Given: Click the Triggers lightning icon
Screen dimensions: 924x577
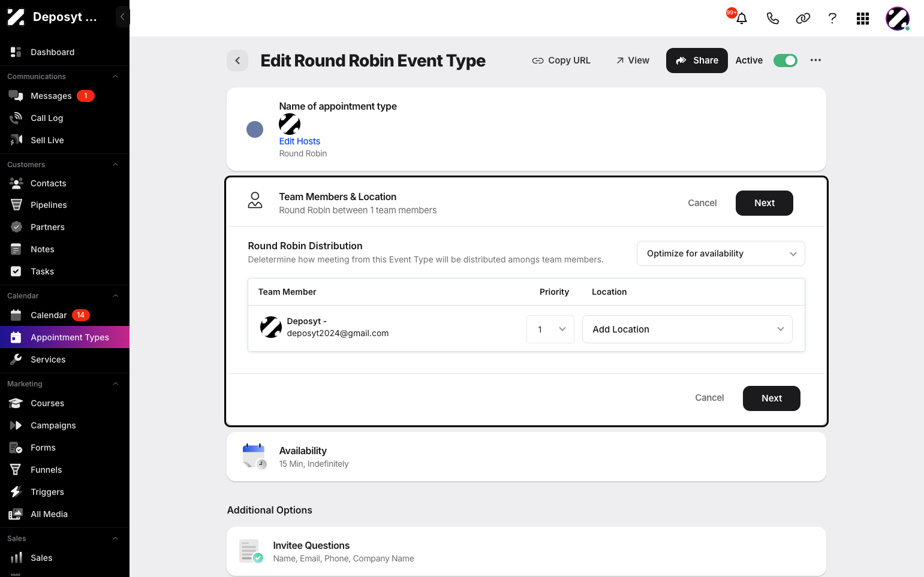Looking at the screenshot, I should coord(16,492).
